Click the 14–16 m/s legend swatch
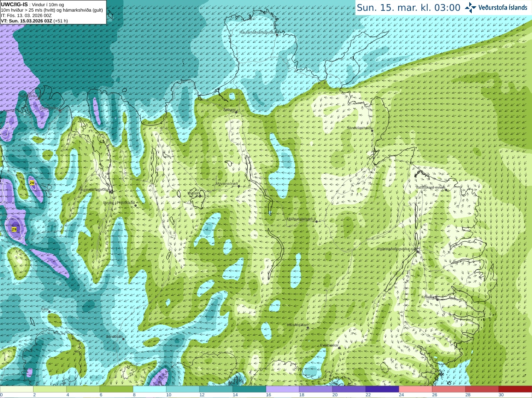532x398 pixels. coord(249,389)
